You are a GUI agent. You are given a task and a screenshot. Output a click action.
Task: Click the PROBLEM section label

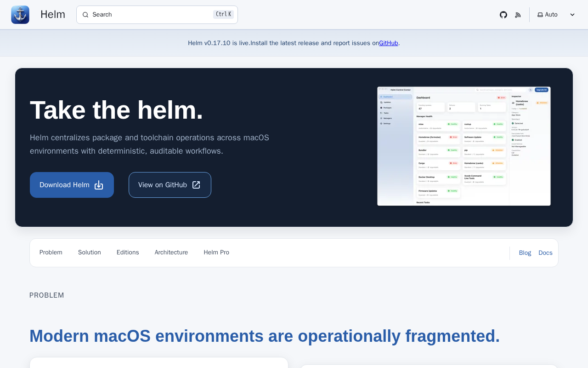[47, 295]
